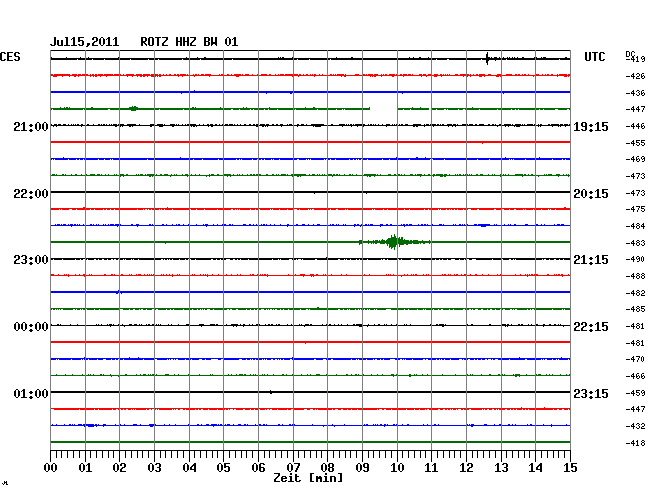The width and height of the screenshot is (650, 494).
Task: Click the 02 minute axis tick label
Action: (119, 468)
